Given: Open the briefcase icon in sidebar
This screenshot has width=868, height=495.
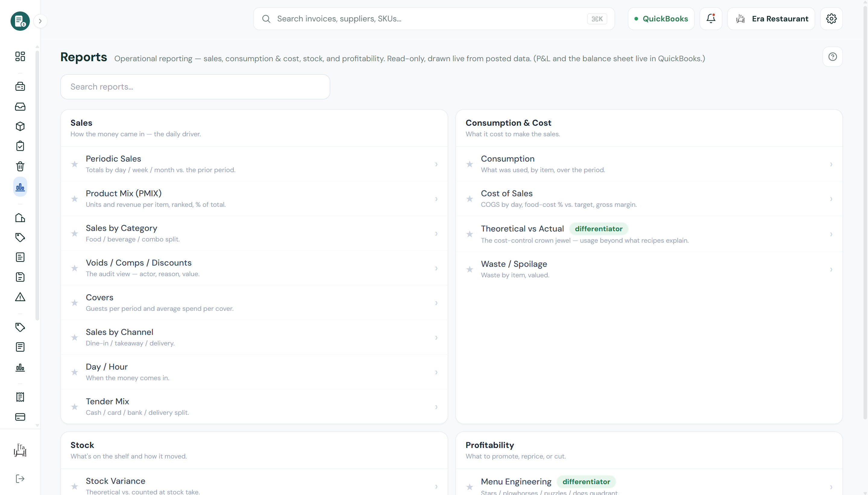Looking at the screenshot, I should coord(20,86).
